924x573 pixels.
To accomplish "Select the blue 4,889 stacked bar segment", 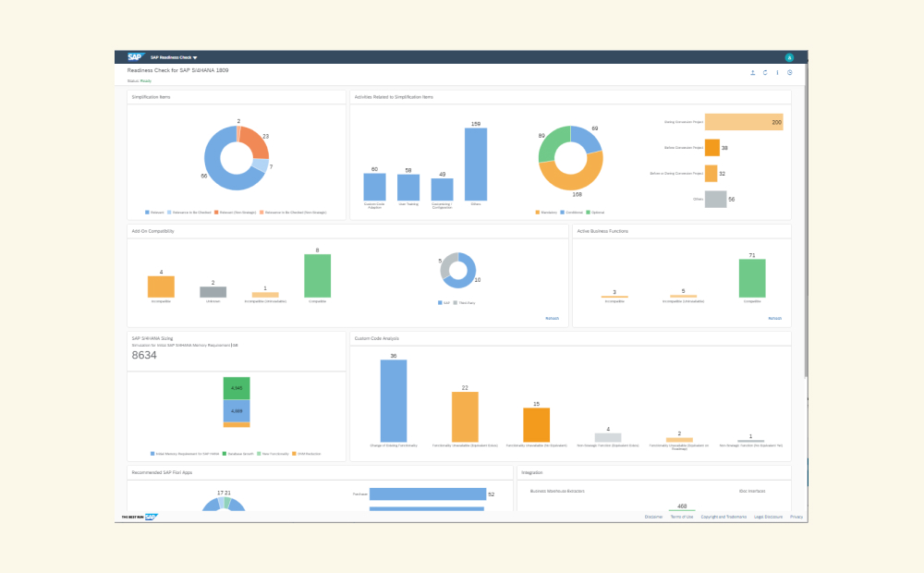I will pyautogui.click(x=237, y=411).
